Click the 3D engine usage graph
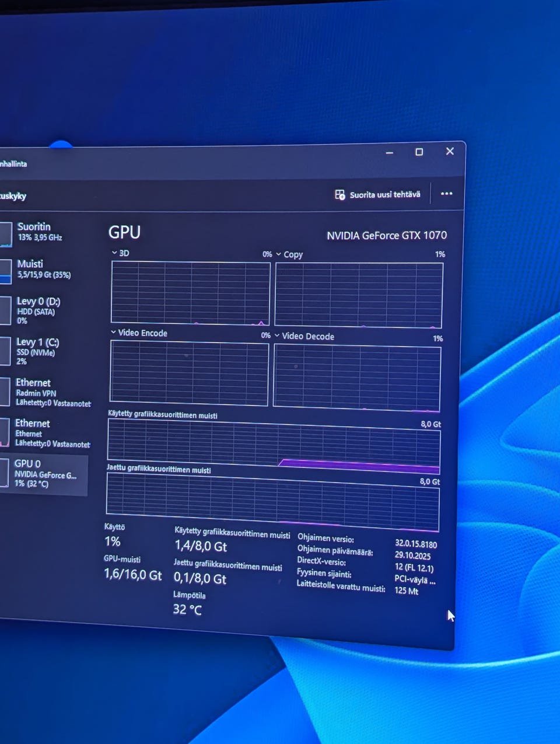 pos(190,293)
